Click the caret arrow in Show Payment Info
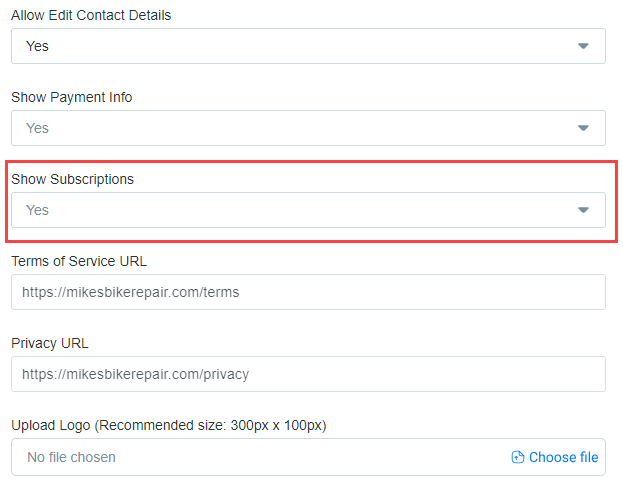623x487 pixels. (583, 128)
